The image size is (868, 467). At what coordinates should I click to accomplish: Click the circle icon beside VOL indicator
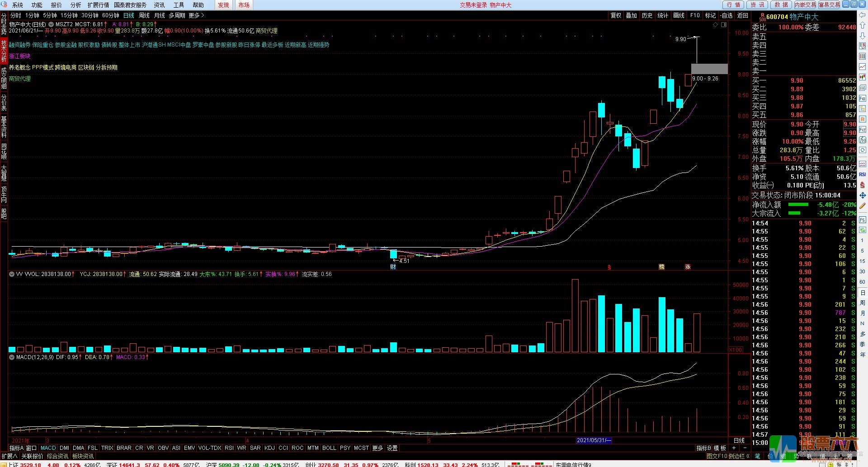tap(11, 274)
